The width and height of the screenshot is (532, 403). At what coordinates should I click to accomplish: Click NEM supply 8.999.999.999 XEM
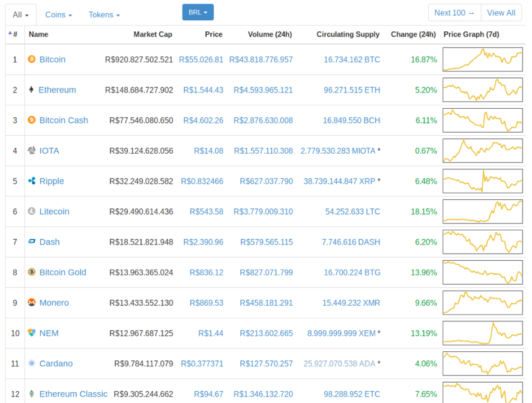(341, 333)
